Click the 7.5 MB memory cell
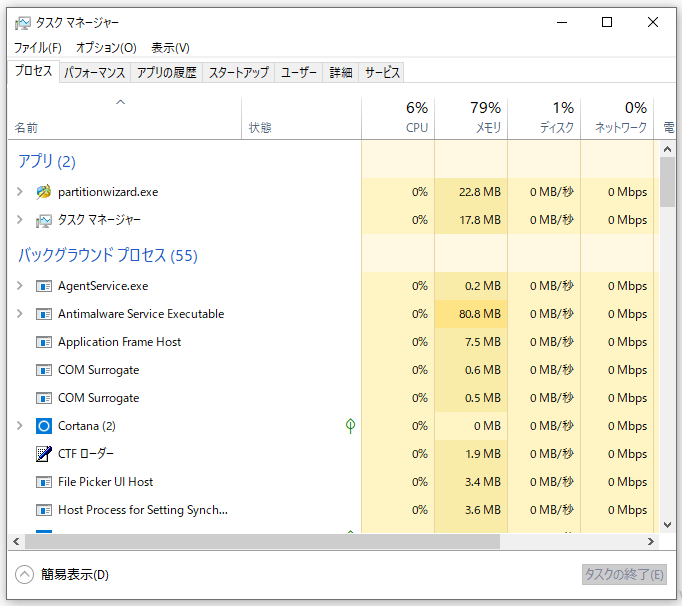This screenshot has width=682, height=606. coord(471,342)
